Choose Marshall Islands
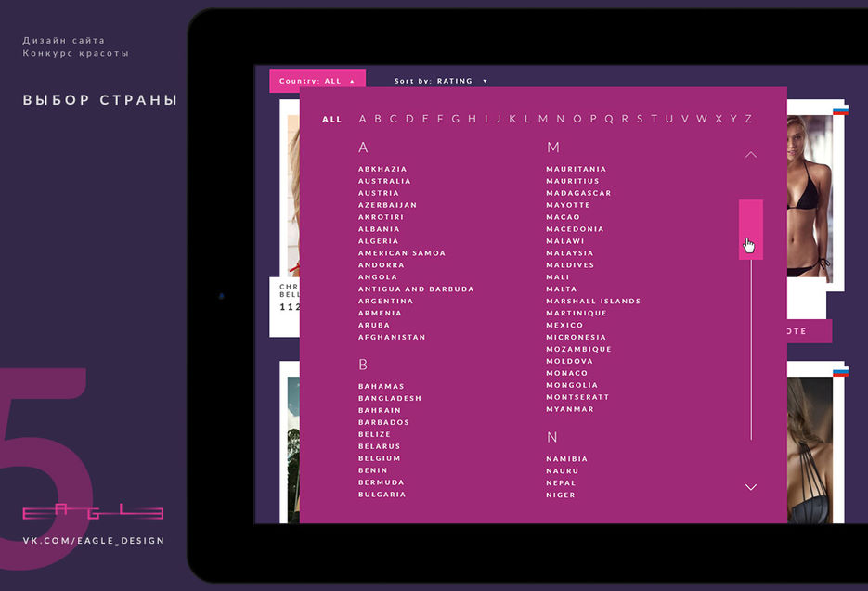This screenshot has width=868, height=591. [x=593, y=301]
